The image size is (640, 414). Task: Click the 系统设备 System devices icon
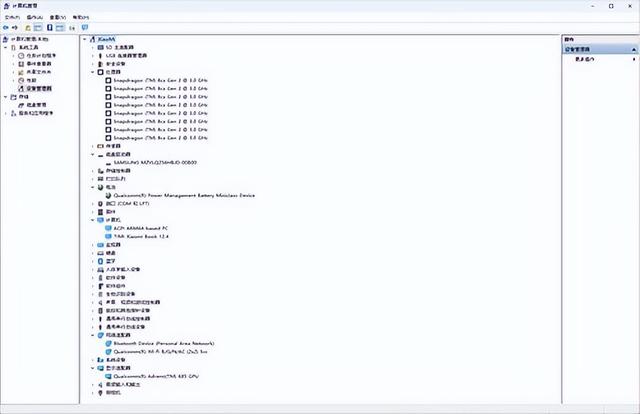click(x=100, y=360)
